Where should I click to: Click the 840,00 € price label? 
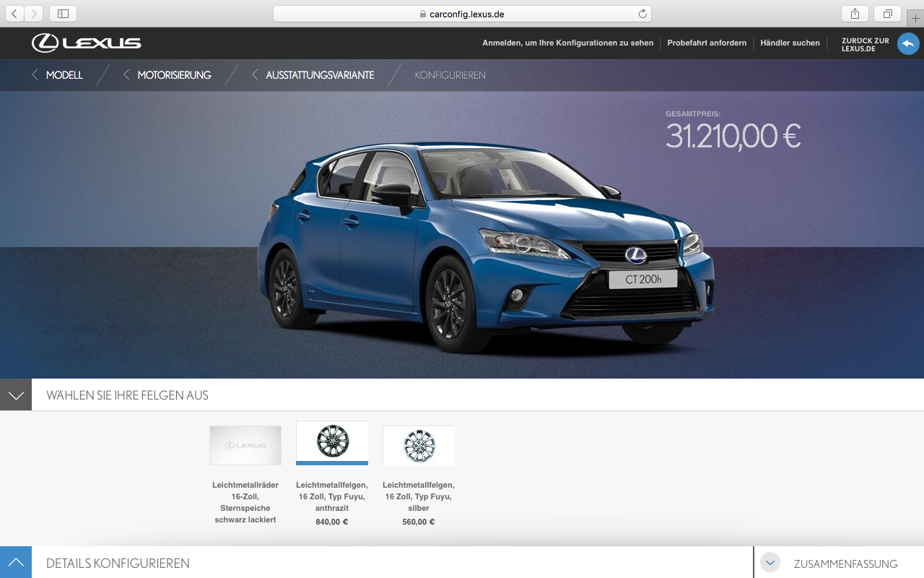click(x=332, y=522)
